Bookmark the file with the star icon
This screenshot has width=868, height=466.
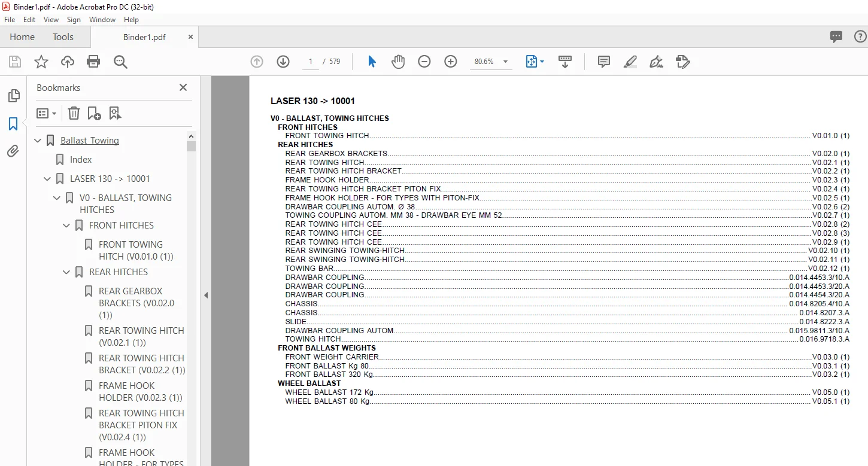click(x=41, y=62)
